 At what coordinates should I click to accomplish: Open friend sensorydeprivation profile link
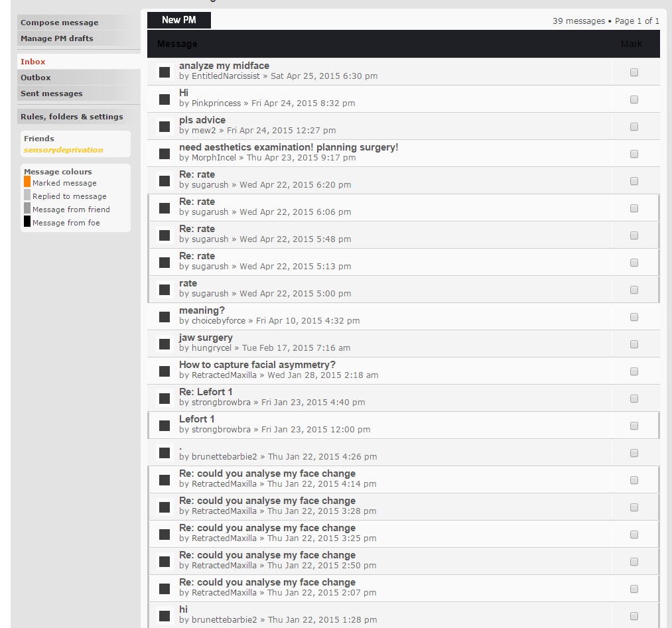click(x=64, y=150)
